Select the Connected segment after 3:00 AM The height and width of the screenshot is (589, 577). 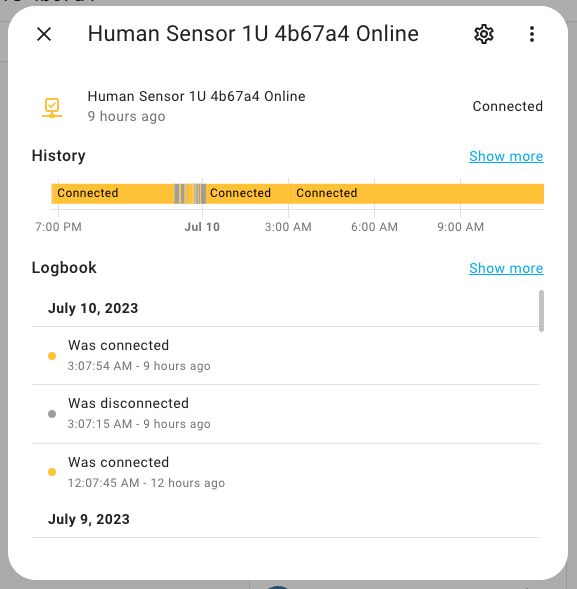click(418, 194)
